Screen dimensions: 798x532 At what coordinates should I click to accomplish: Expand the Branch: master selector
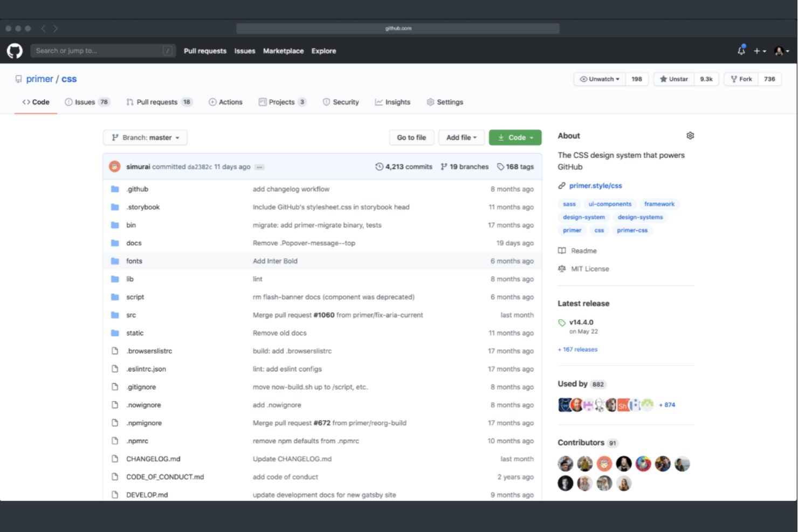[145, 137]
